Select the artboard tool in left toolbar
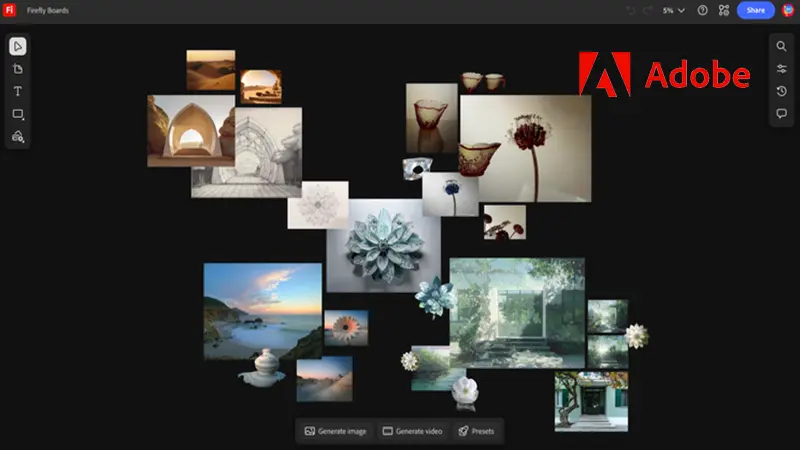800x450 pixels. click(x=18, y=69)
